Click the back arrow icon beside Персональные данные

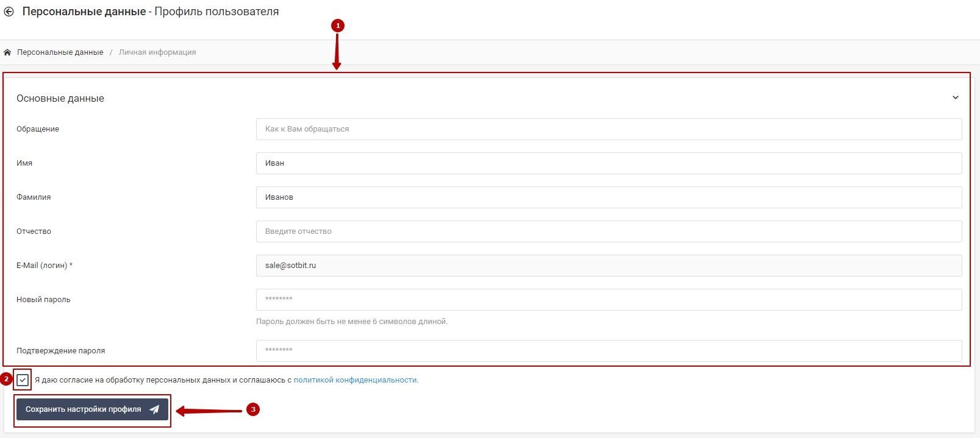(x=9, y=12)
